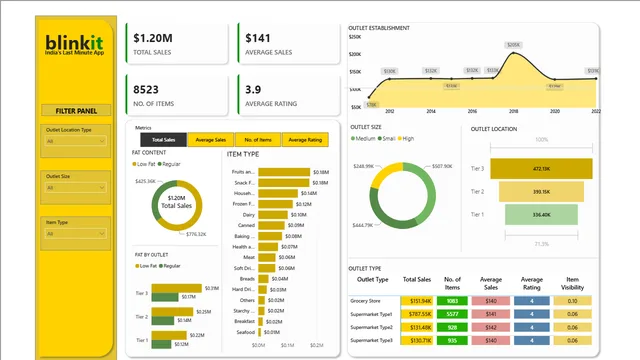Click the 0.10 item visibility cell
Viewport: 640px width, 360px height.
(572, 301)
